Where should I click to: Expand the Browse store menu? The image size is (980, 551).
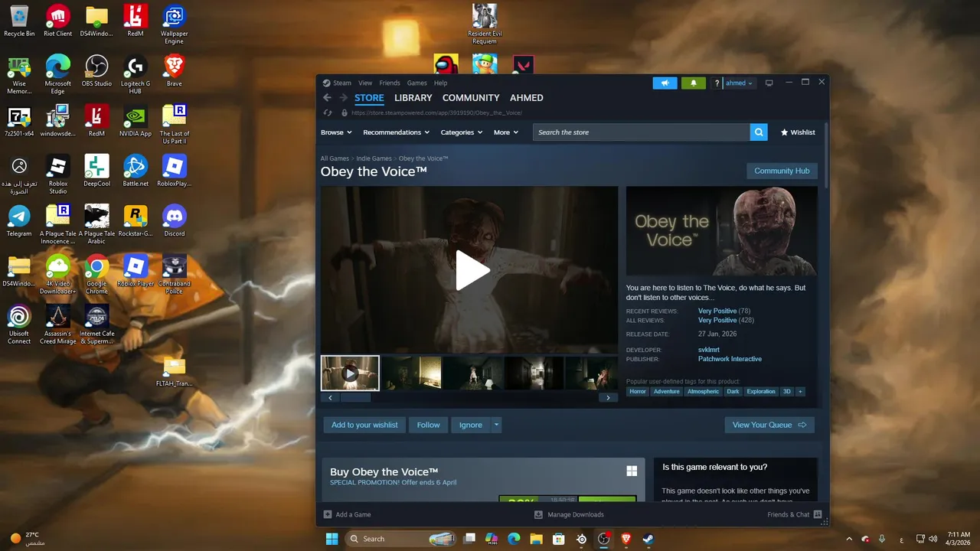tap(336, 132)
